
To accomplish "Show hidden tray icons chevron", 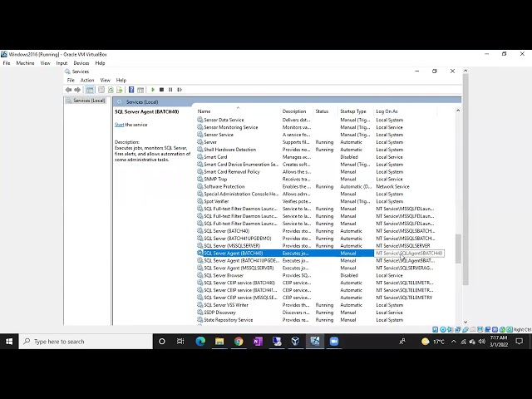I will coord(454,342).
